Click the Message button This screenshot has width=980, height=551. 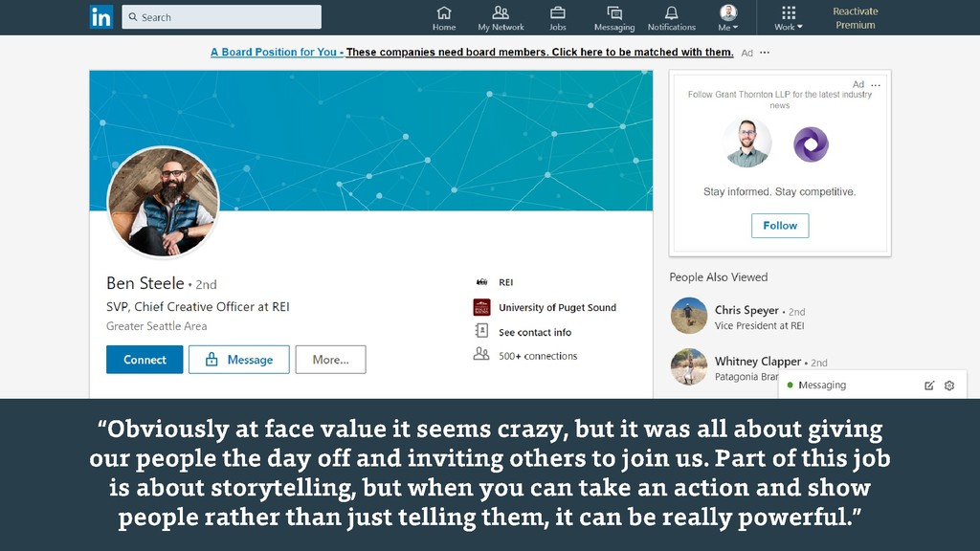click(x=238, y=360)
